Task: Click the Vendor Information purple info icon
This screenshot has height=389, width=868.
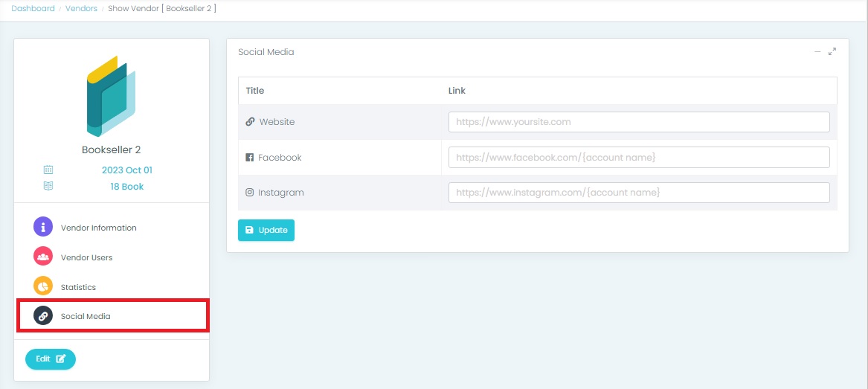Action: pos(43,227)
